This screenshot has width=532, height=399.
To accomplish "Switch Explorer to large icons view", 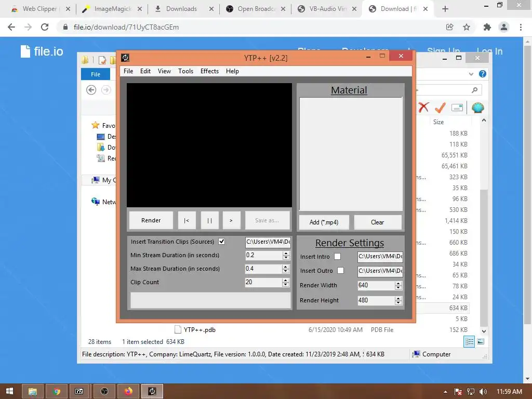I will [481, 342].
